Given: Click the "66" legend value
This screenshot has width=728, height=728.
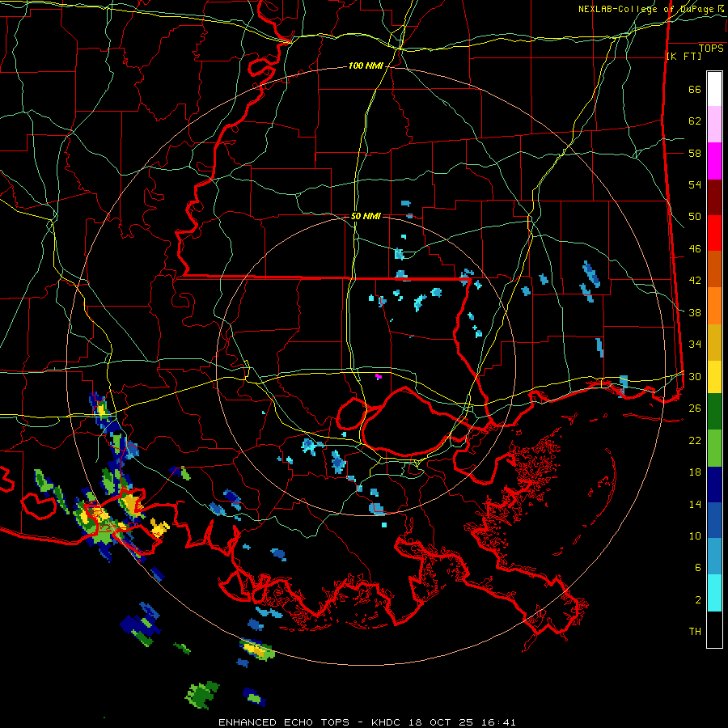Looking at the screenshot, I should (695, 90).
